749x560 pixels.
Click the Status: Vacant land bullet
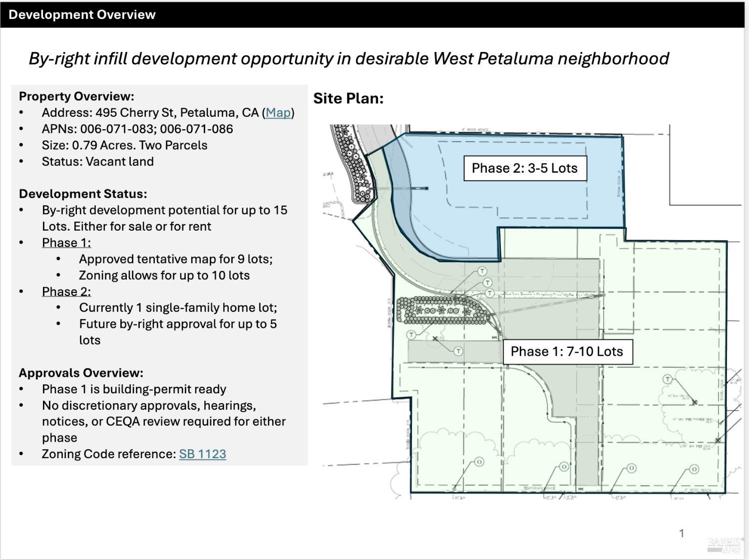(x=98, y=162)
